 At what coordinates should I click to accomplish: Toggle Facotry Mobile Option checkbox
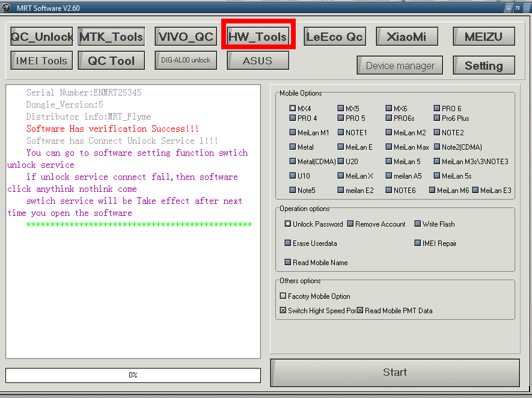(283, 296)
